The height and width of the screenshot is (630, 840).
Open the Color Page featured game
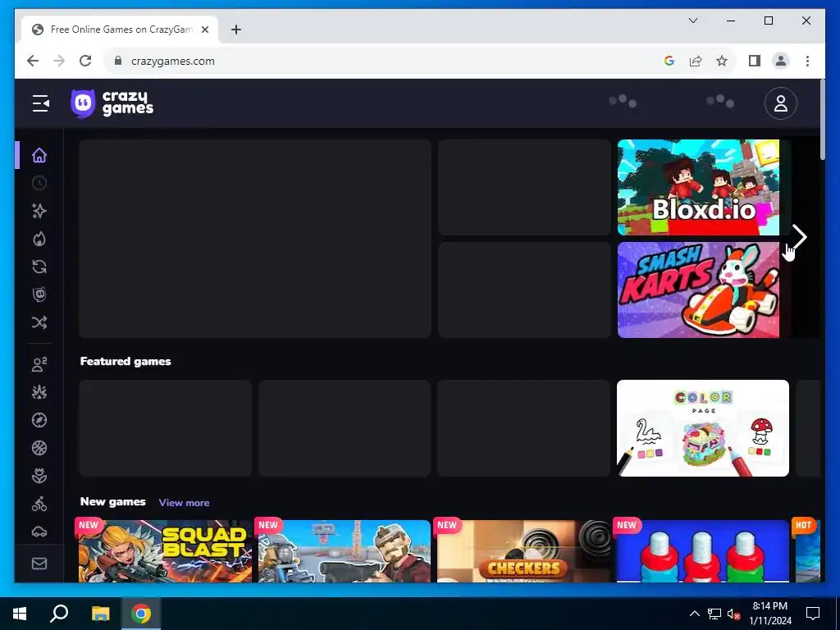coord(703,428)
